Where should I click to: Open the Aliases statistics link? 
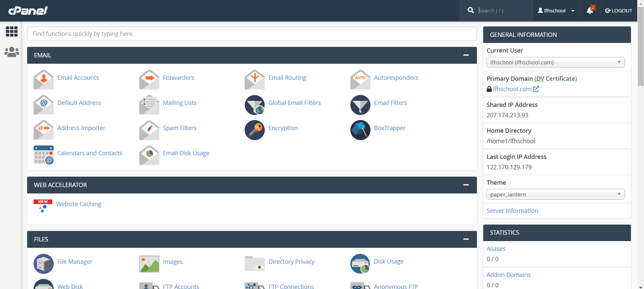pyautogui.click(x=496, y=248)
